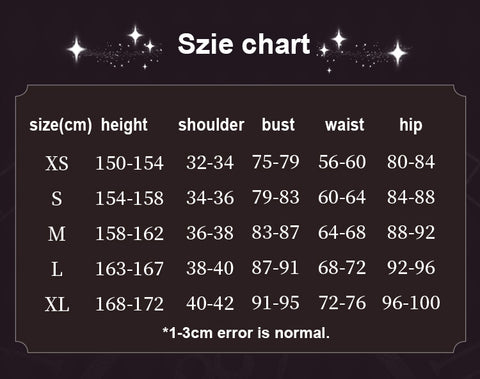Select the 'hip' column header
This screenshot has width=480, height=379.
click(411, 125)
